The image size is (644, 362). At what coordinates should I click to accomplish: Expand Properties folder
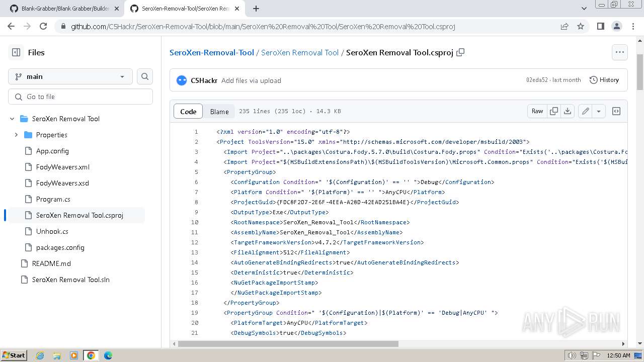[16, 135]
